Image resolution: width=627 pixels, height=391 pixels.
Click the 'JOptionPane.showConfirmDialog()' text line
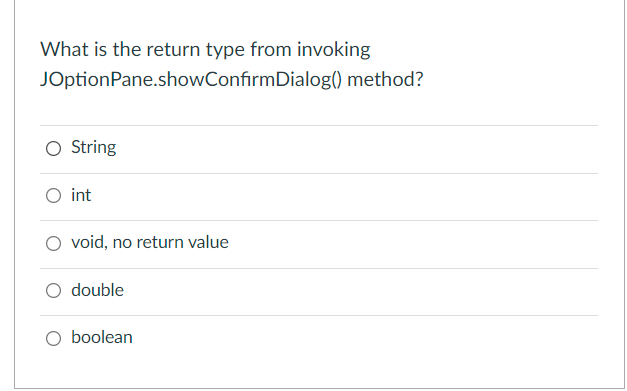[x=191, y=80]
